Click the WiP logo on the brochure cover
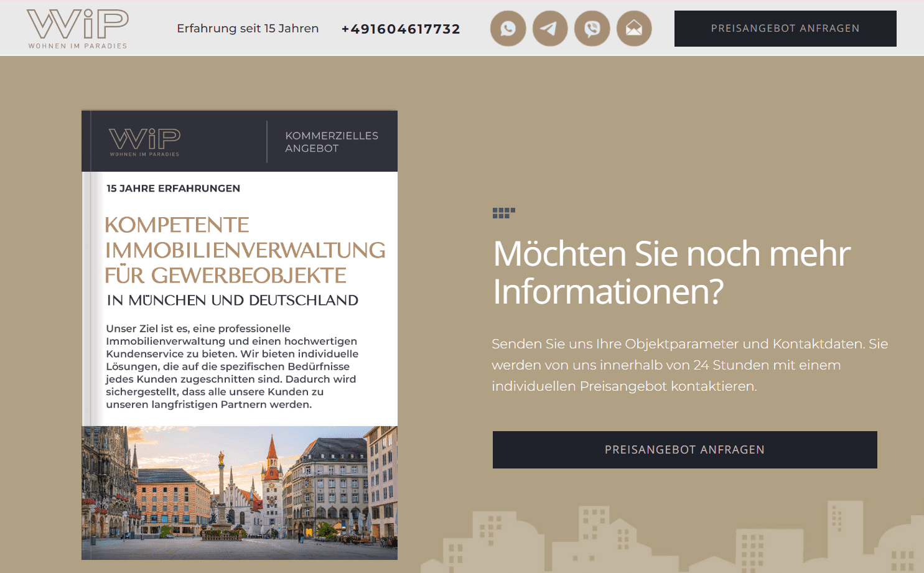 tap(144, 142)
